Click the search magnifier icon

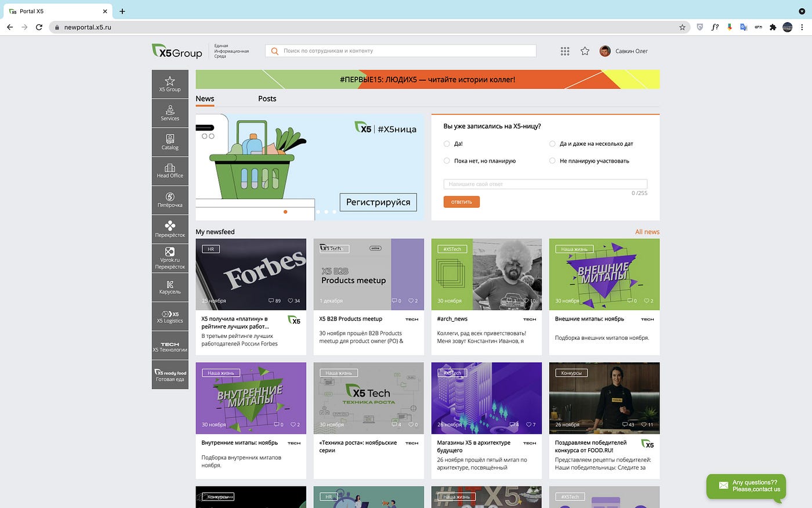[275, 51]
